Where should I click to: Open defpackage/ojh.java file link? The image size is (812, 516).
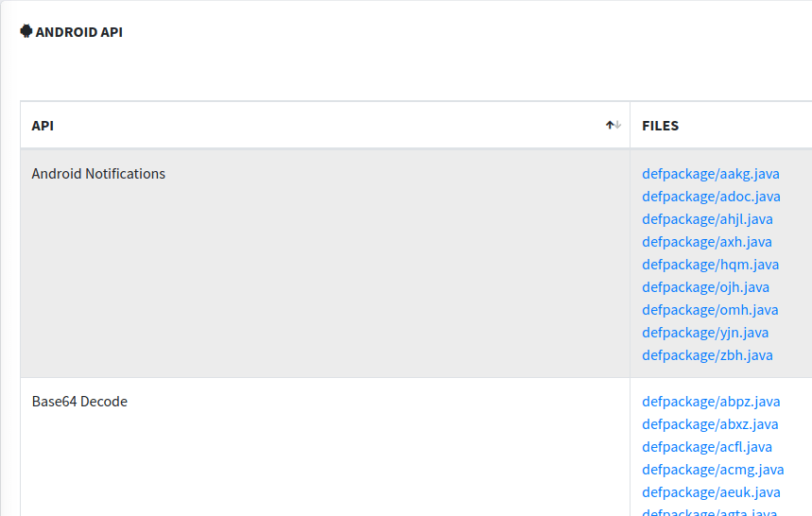pyautogui.click(x=706, y=287)
